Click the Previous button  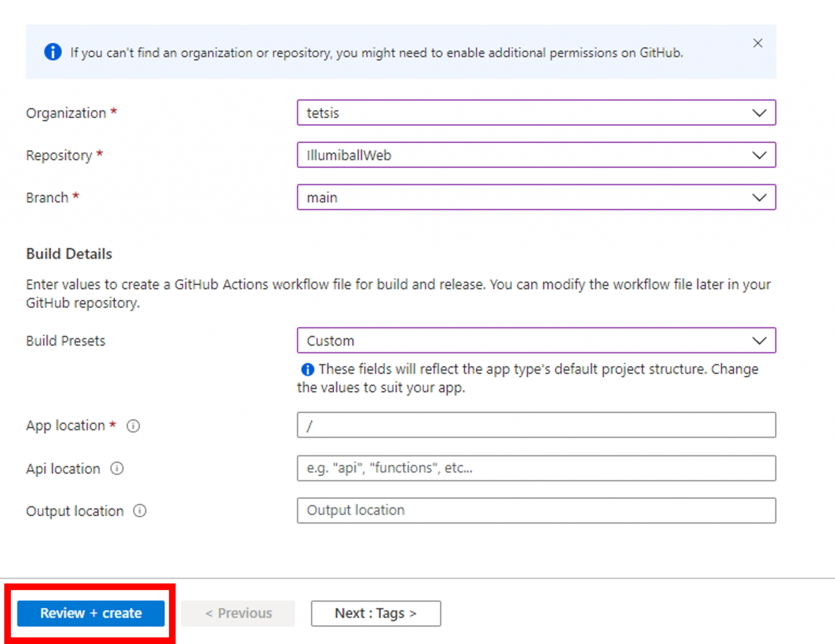[238, 613]
